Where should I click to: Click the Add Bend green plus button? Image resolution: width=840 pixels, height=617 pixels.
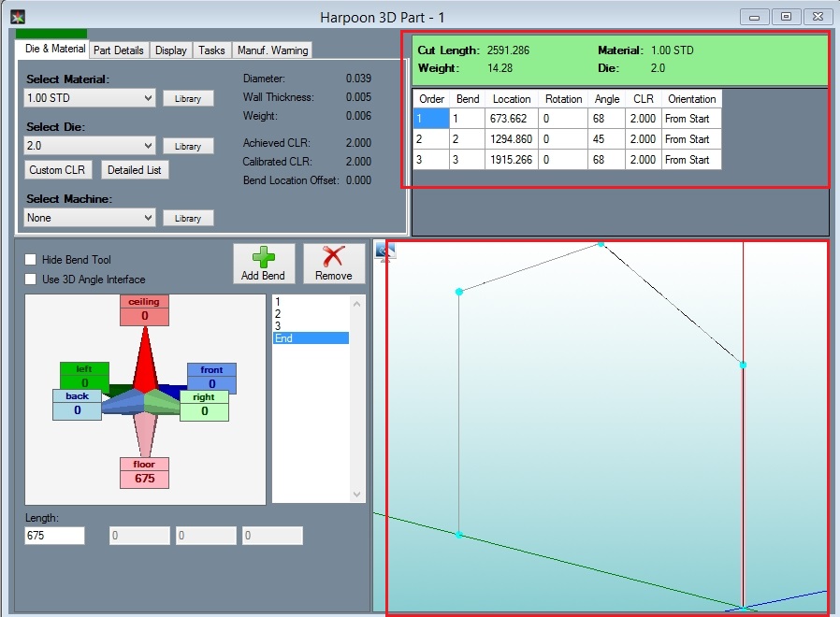point(263,264)
